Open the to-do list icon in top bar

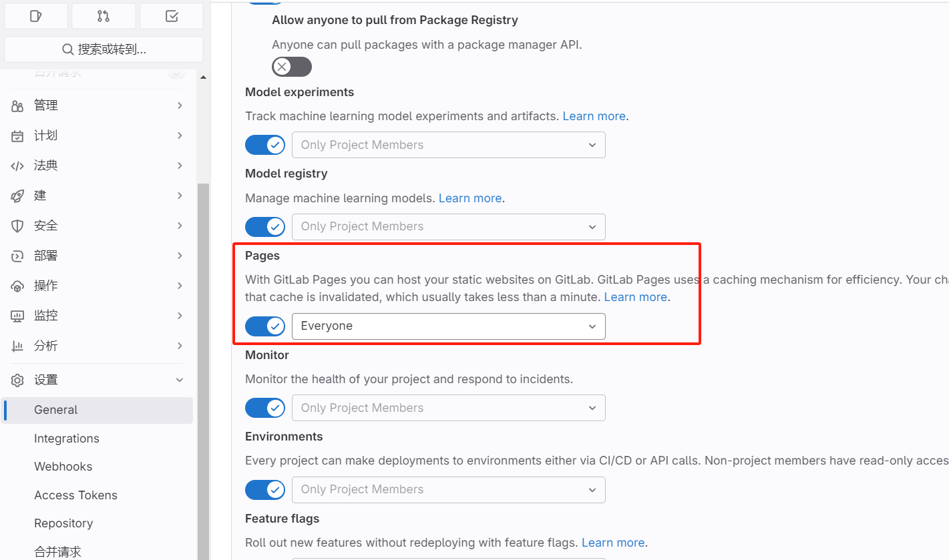click(x=172, y=16)
